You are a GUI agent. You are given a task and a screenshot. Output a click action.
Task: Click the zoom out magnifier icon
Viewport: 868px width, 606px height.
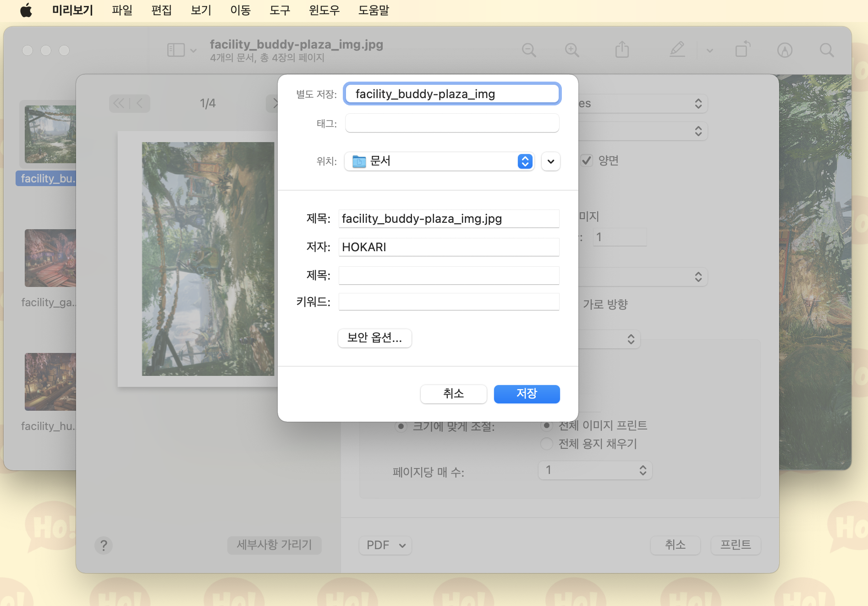tap(529, 50)
